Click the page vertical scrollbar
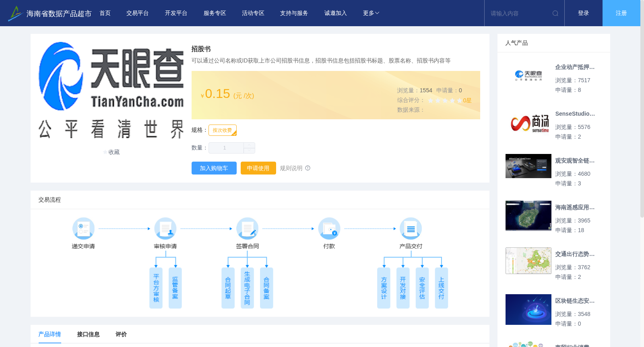This screenshot has height=347, width=644. coord(642,109)
